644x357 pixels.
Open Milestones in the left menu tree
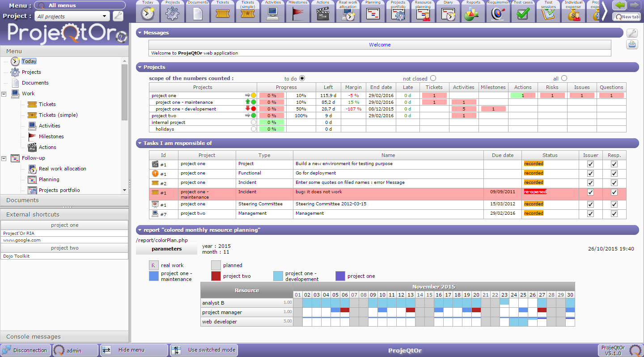(51, 136)
